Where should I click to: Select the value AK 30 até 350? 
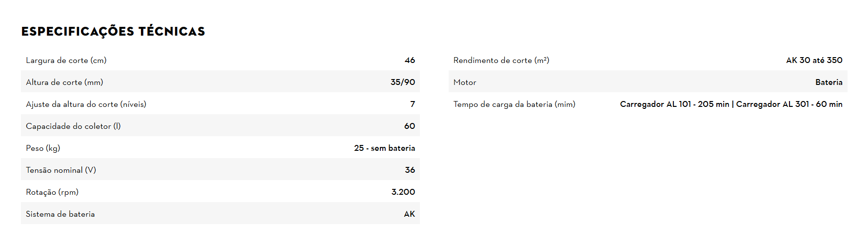coord(814,61)
